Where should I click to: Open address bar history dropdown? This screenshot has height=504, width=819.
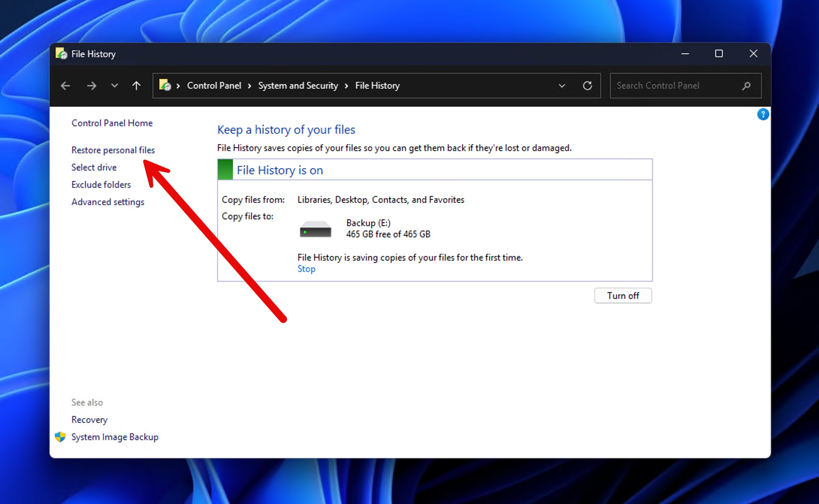[x=562, y=86]
